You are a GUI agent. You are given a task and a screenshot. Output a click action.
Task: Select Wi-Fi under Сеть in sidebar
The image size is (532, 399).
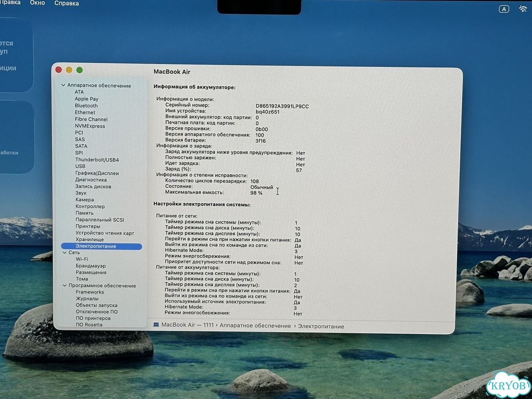pos(82,259)
